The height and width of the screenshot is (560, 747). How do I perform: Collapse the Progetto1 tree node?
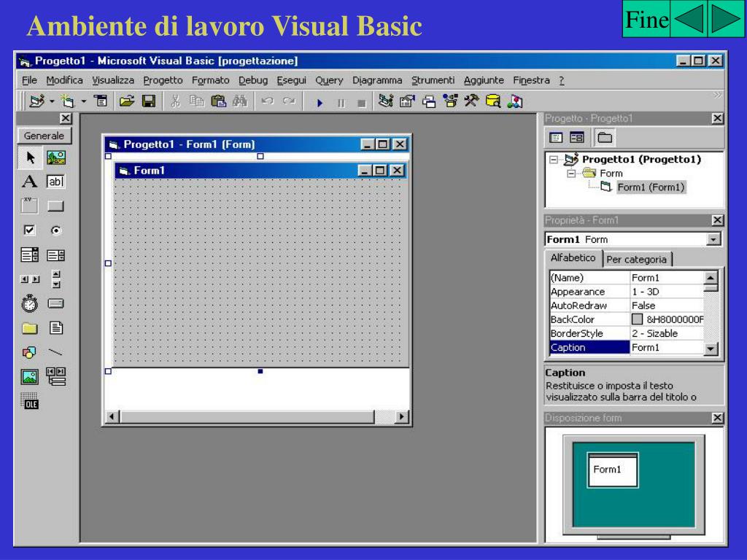[553, 160]
